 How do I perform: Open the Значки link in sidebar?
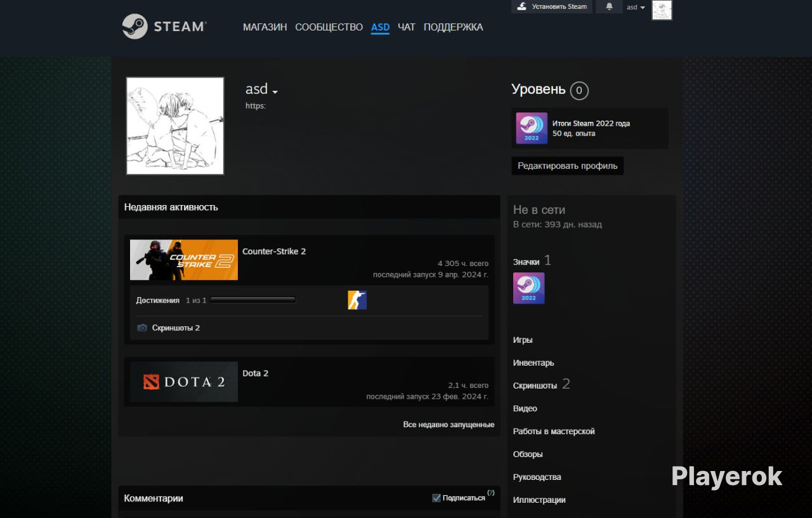click(527, 262)
